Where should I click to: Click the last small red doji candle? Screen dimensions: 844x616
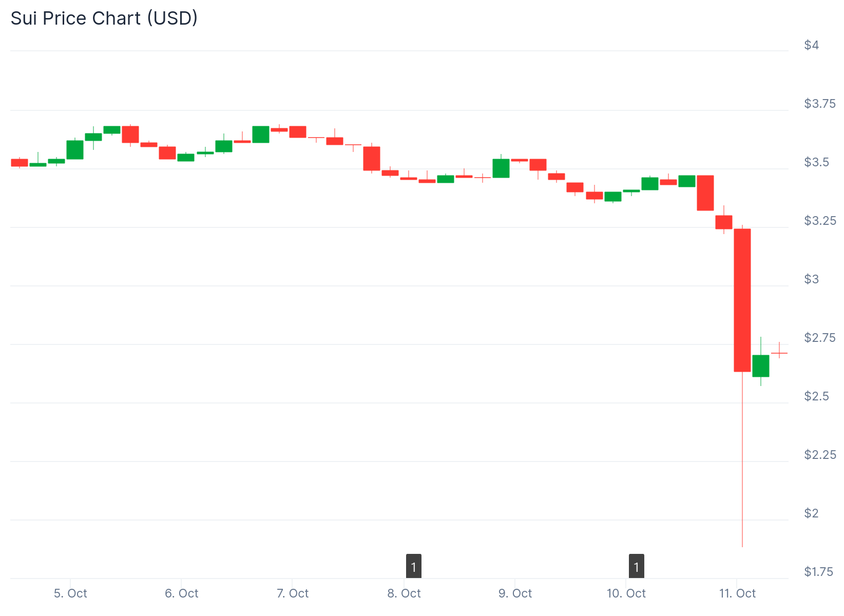(779, 353)
